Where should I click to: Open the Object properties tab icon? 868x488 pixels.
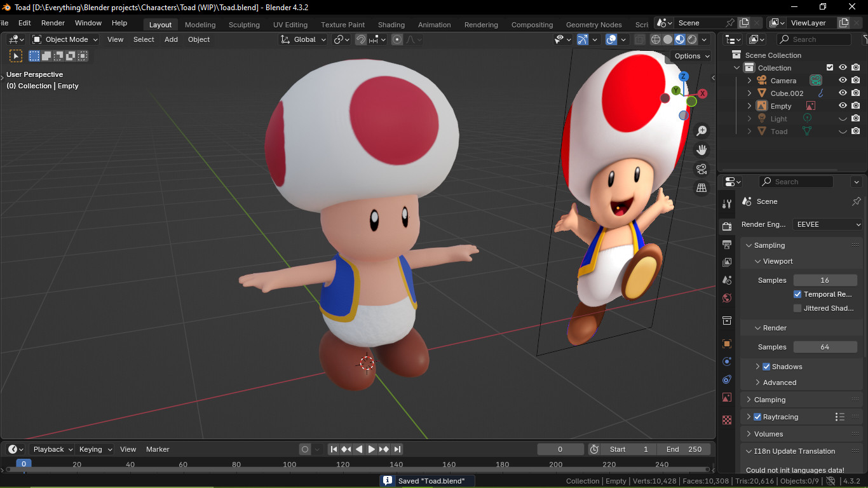coord(727,344)
